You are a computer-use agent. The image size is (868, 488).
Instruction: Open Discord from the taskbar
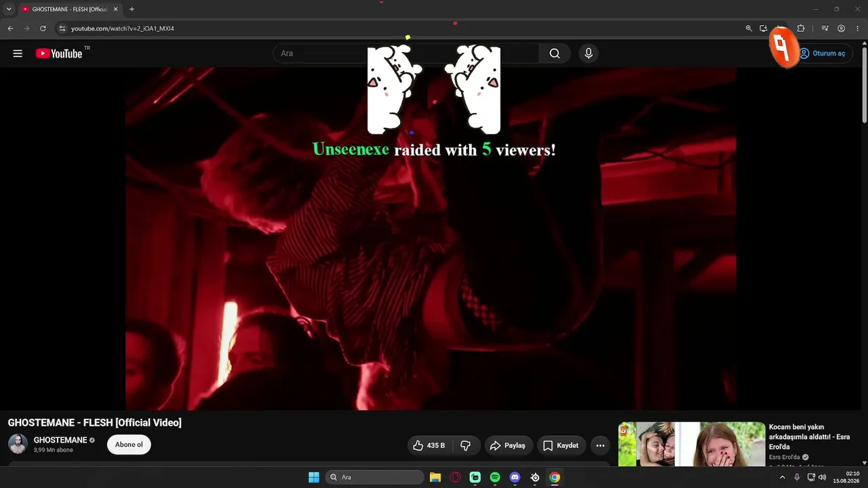[515, 477]
